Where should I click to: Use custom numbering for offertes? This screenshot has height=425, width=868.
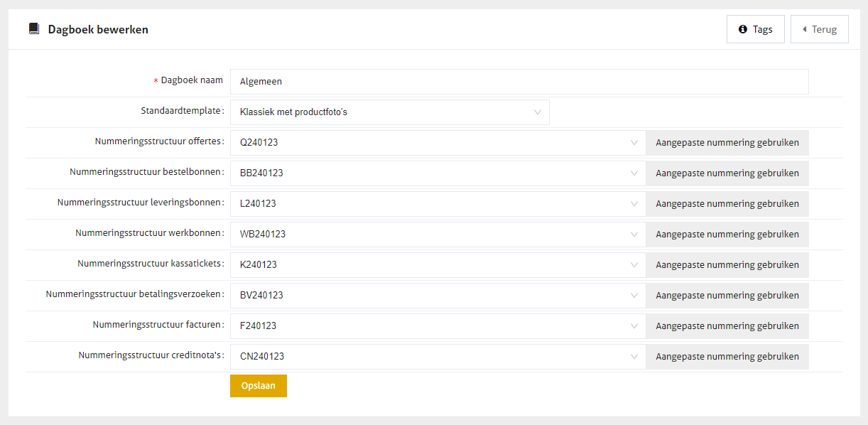(x=727, y=143)
